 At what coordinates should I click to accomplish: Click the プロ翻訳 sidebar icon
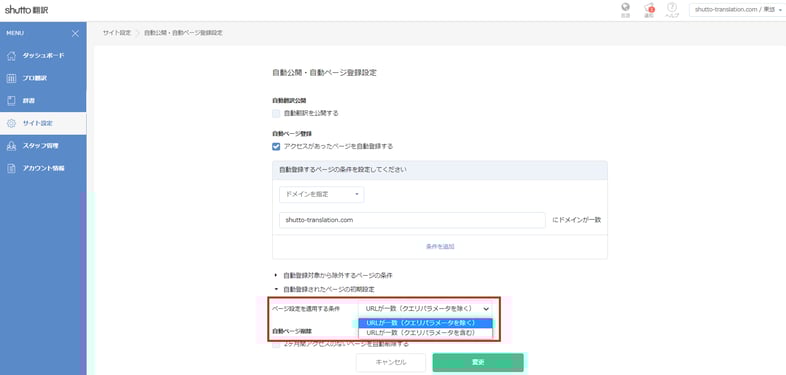pos(12,78)
